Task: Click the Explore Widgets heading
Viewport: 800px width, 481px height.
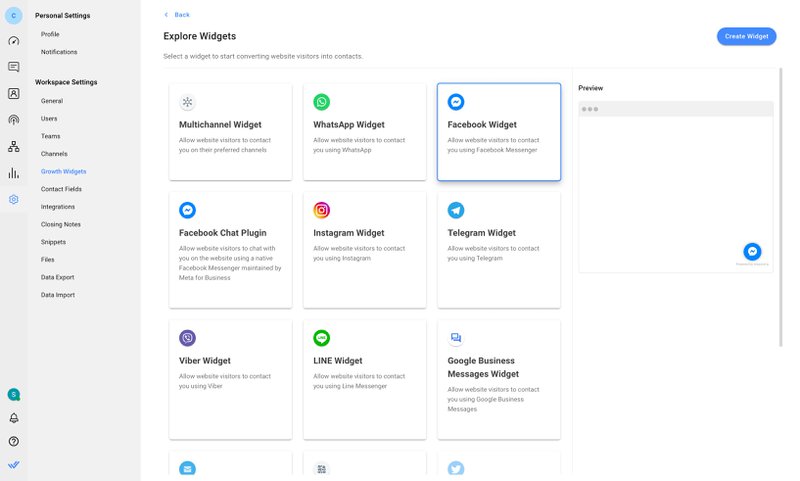Action: pos(200,36)
